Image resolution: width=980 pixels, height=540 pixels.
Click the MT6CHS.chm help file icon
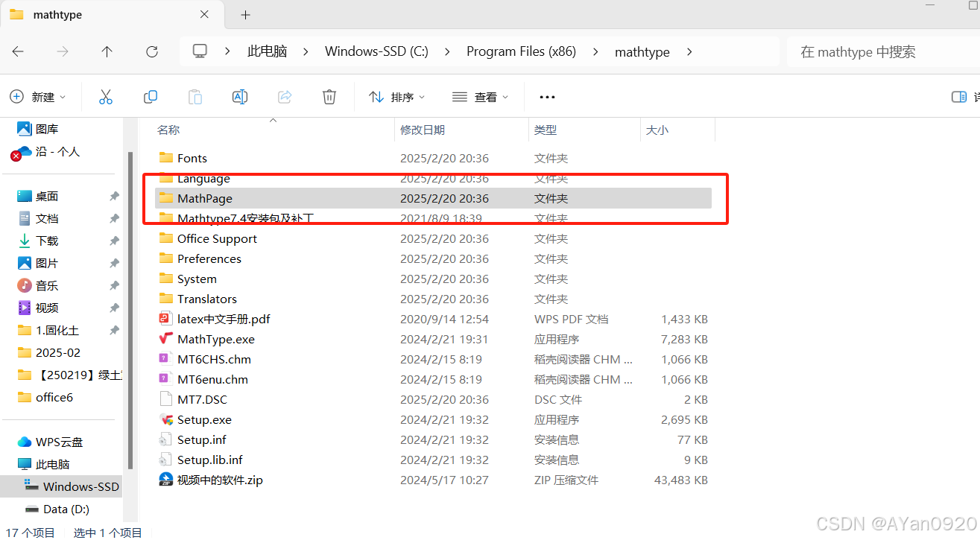(x=165, y=359)
